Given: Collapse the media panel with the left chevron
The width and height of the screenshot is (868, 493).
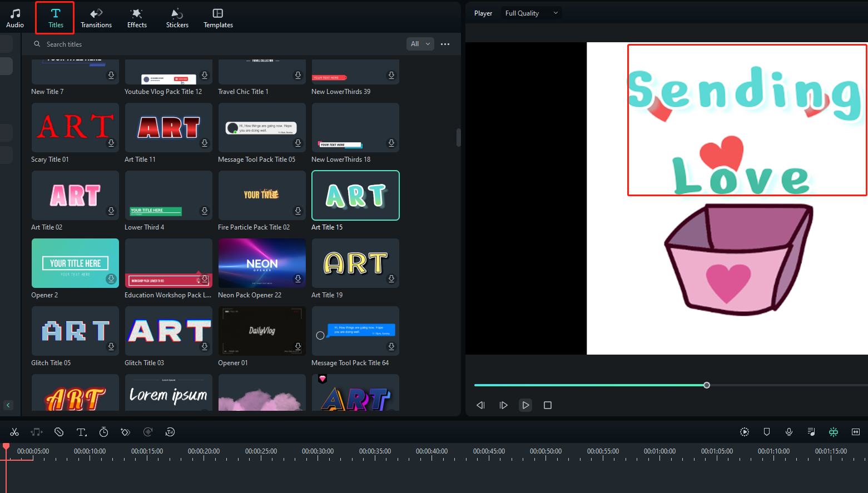Looking at the screenshot, I should click(x=9, y=405).
